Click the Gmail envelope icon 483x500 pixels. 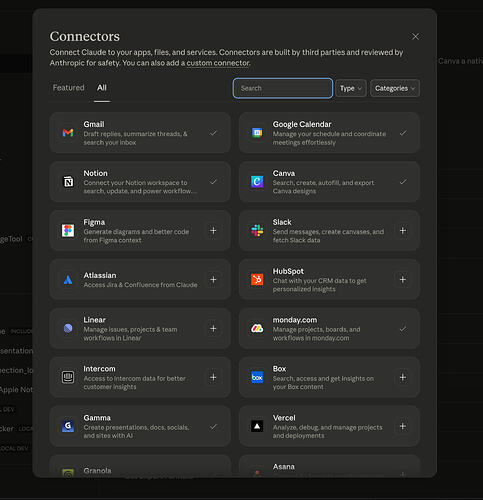(68, 133)
